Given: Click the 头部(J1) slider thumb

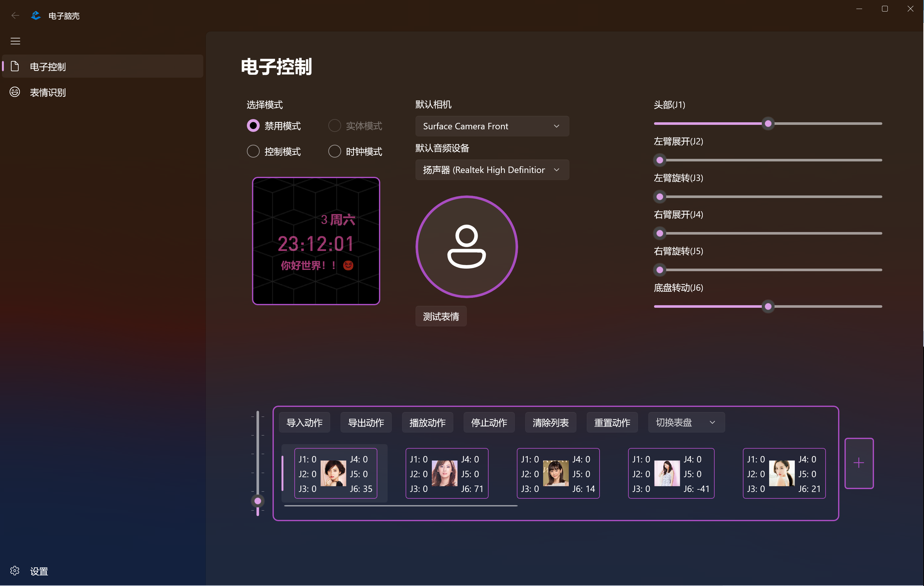Looking at the screenshot, I should click(768, 124).
